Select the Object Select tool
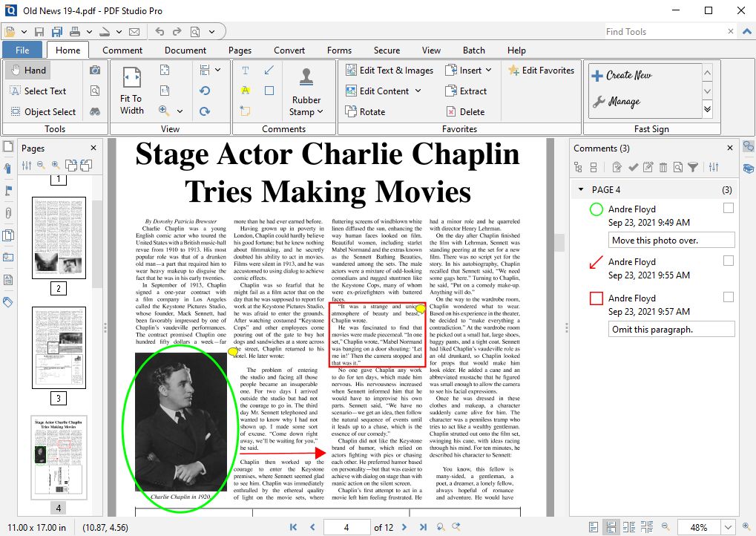Screen dimensions: 756x536 tap(45, 111)
